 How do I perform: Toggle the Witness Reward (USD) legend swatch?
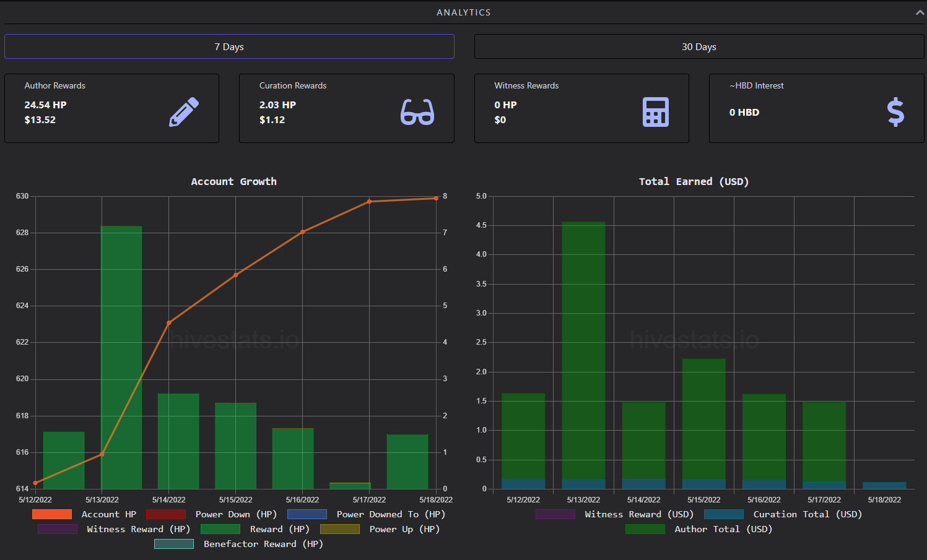pyautogui.click(x=555, y=514)
